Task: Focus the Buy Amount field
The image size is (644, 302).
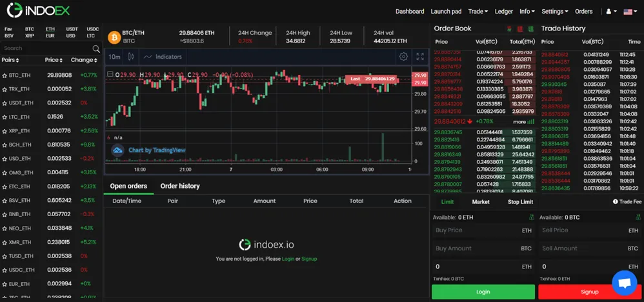Action: point(483,248)
